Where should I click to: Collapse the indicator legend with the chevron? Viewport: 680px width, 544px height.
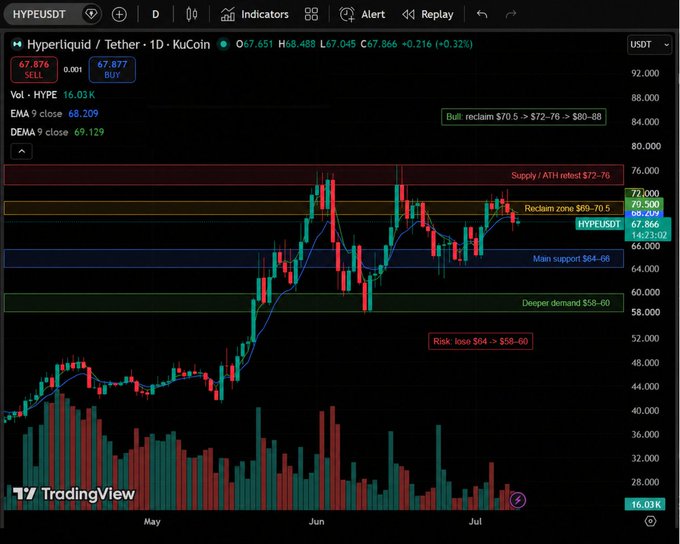pyautogui.click(x=21, y=151)
